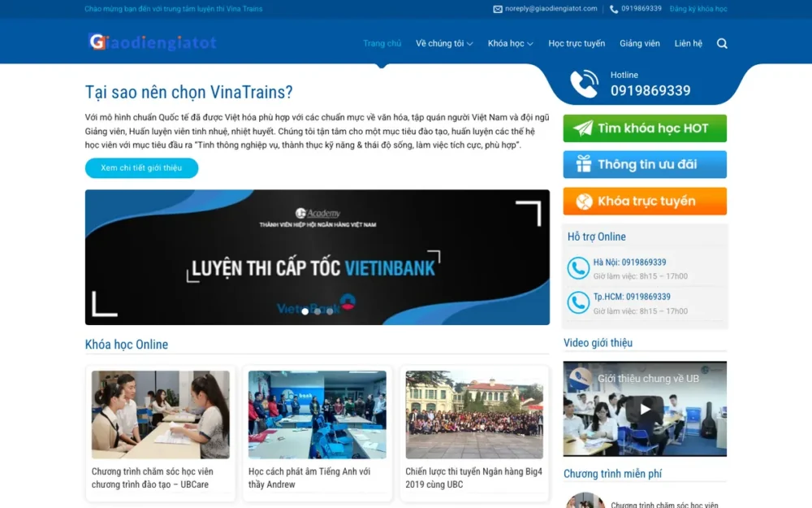Open thumbnail of Học cách phát âm Tiếng Anh course

(317, 415)
